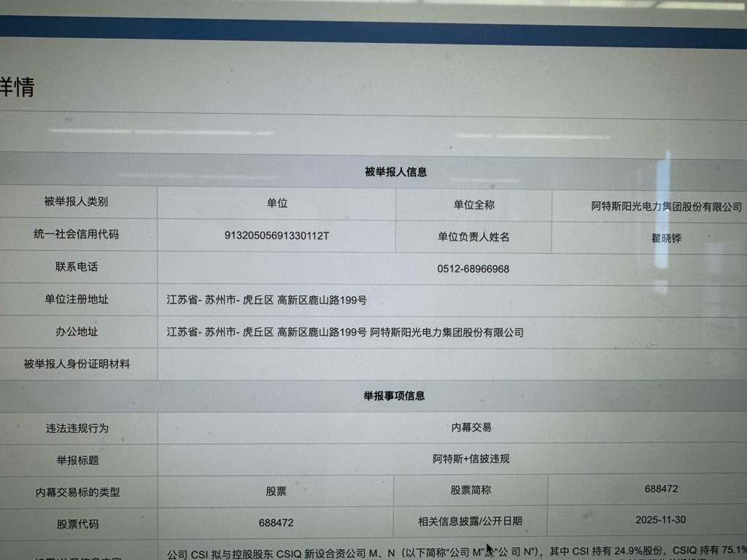Click 688472 in the 股票简称 row

661,489
